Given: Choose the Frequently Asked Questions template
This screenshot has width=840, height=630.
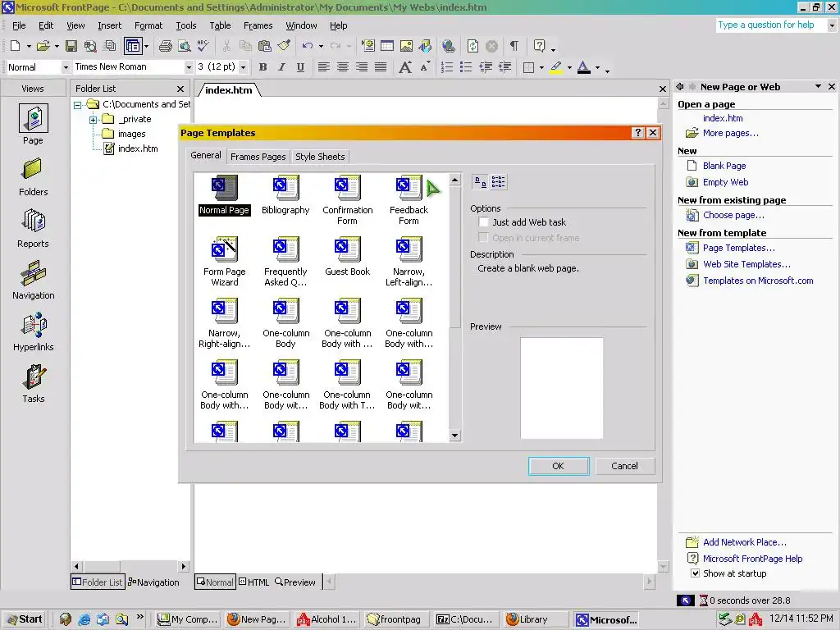Looking at the screenshot, I should coord(285,262).
